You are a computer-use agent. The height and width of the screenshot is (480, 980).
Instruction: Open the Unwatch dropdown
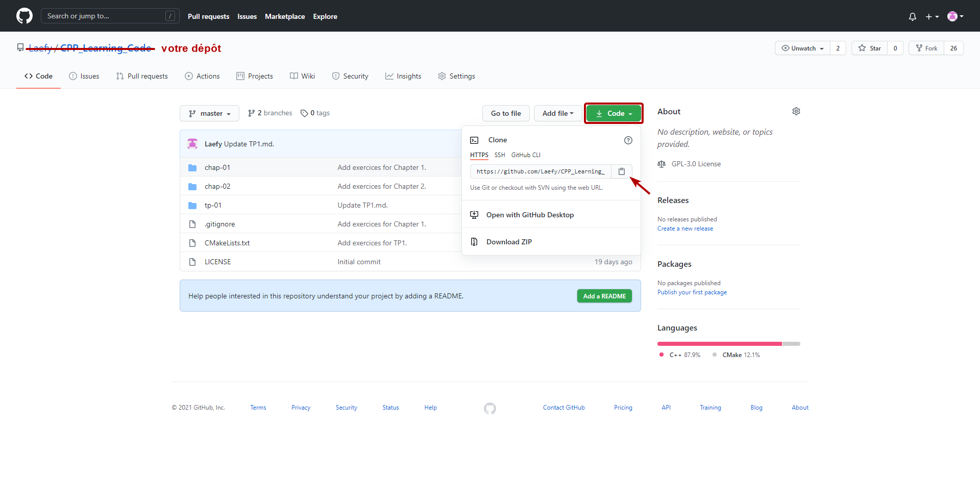(802, 48)
